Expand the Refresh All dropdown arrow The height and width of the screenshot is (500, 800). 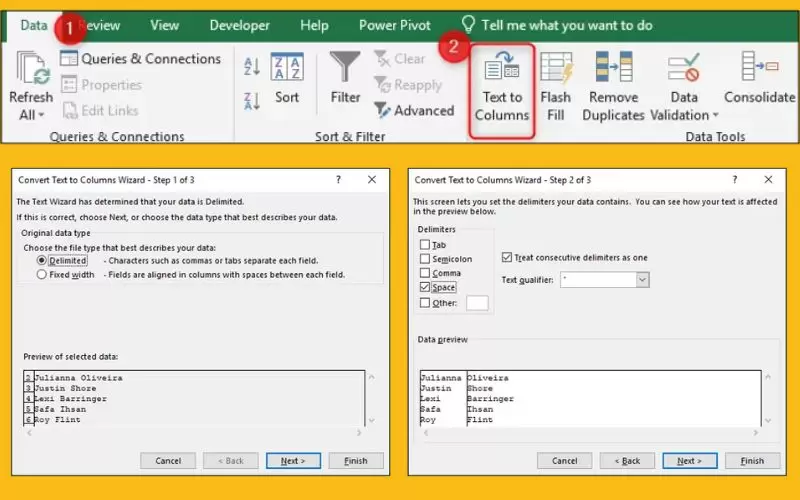click(41, 115)
